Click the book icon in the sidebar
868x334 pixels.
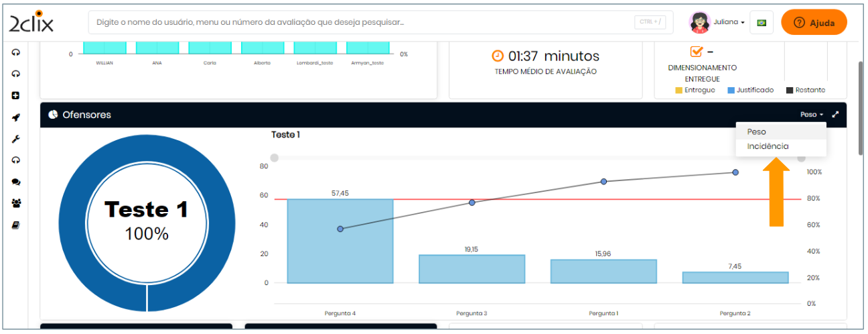[15, 225]
